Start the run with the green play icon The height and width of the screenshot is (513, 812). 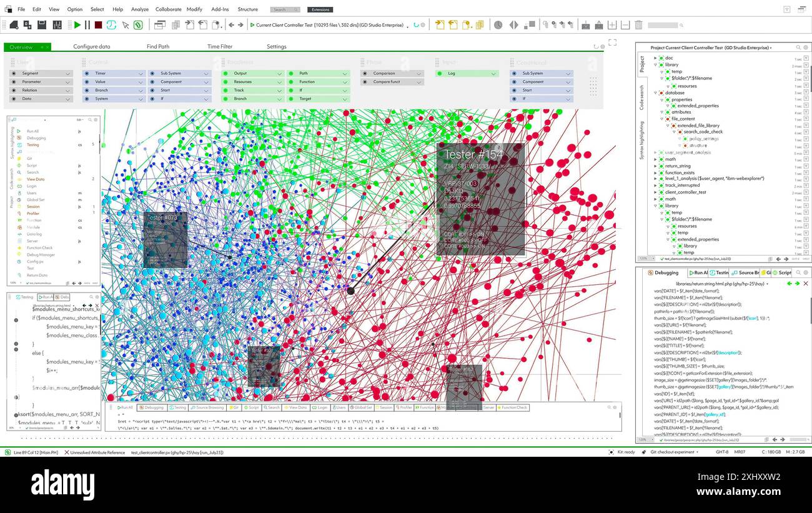point(77,25)
